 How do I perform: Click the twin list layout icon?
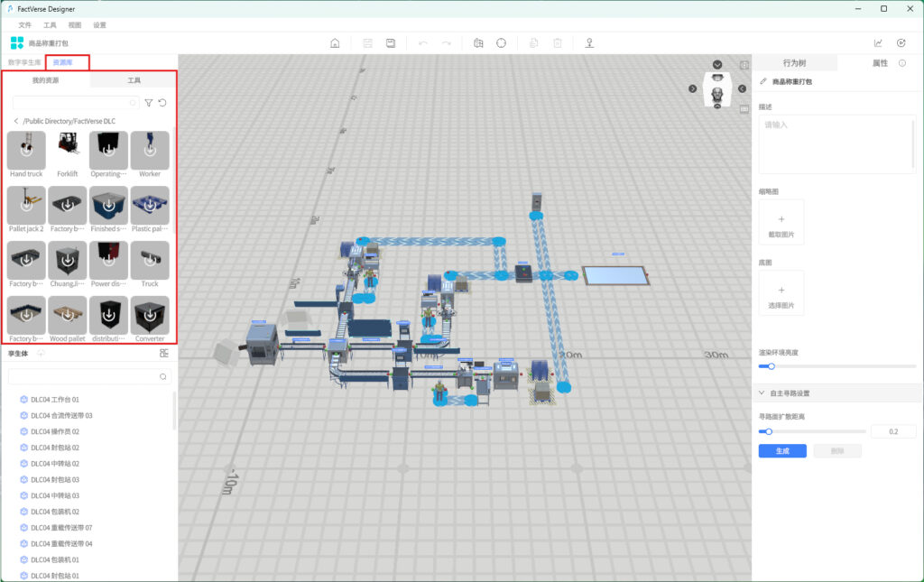164,354
